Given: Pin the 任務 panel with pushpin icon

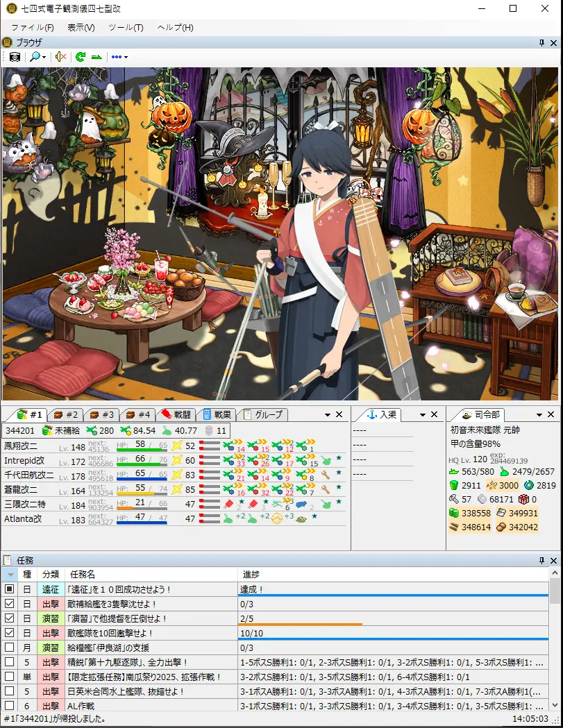Looking at the screenshot, I should pos(541,560).
